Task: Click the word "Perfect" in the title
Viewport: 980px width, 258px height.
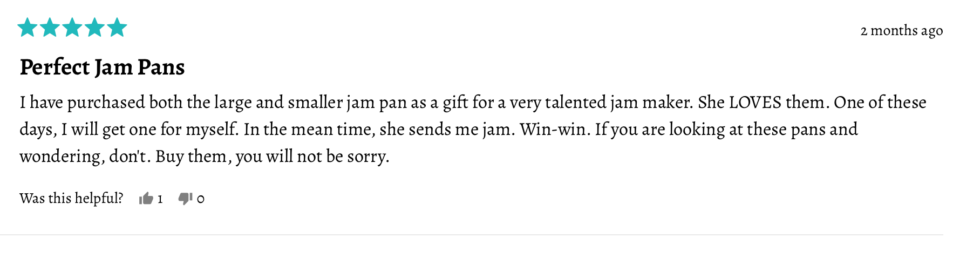Action: (x=55, y=67)
